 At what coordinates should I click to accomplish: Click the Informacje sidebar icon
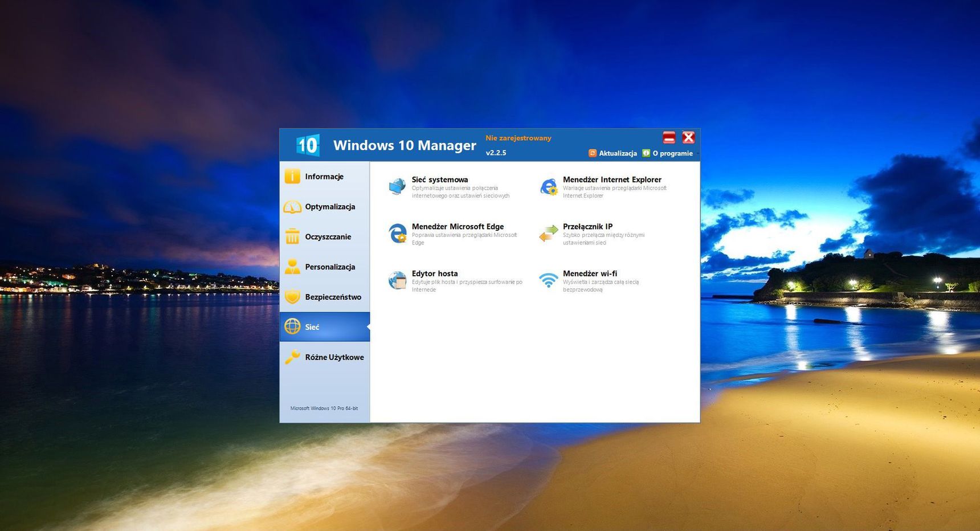pos(292,177)
